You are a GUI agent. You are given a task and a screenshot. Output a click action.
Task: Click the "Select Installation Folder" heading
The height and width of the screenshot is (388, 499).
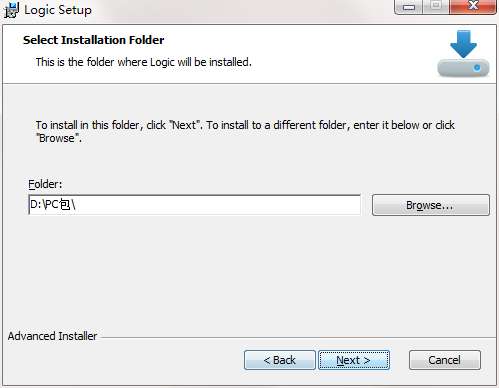coord(94,40)
